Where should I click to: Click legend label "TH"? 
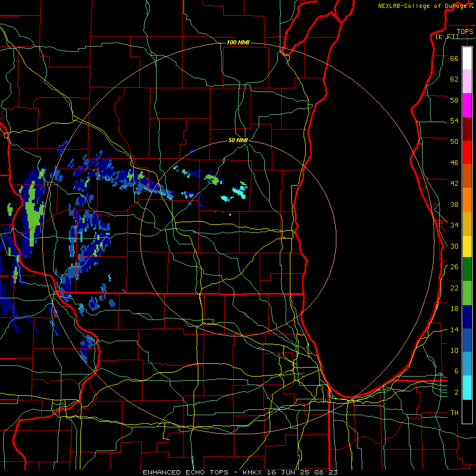pos(454,413)
